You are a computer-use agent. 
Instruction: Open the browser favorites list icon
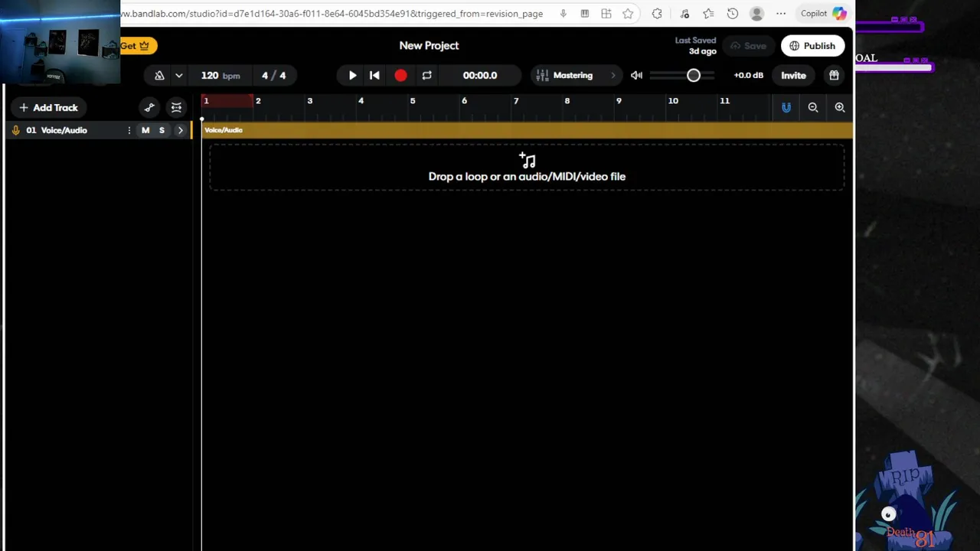[x=708, y=14]
